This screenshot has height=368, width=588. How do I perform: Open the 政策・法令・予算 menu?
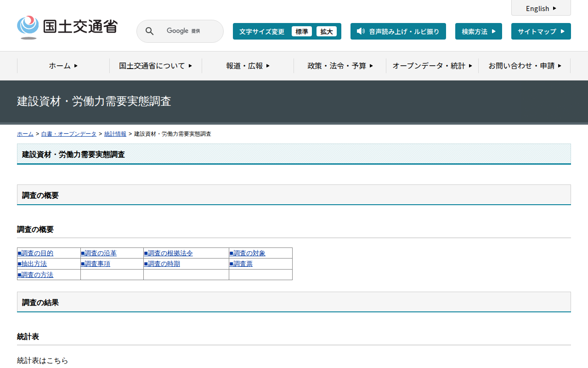[340, 66]
